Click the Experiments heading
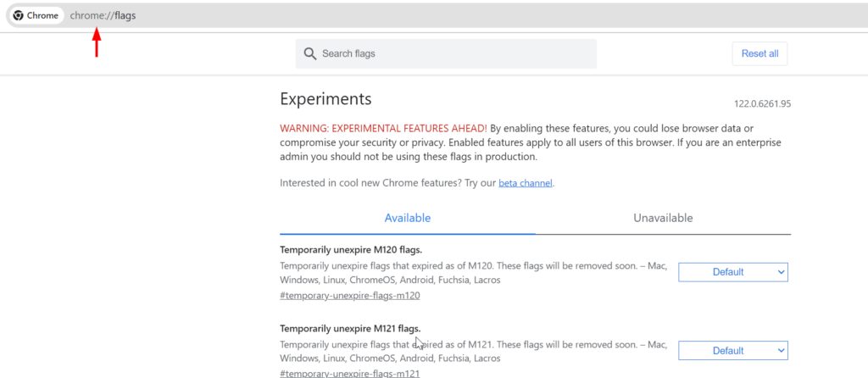Viewport: 868px width, 378px height. (325, 99)
